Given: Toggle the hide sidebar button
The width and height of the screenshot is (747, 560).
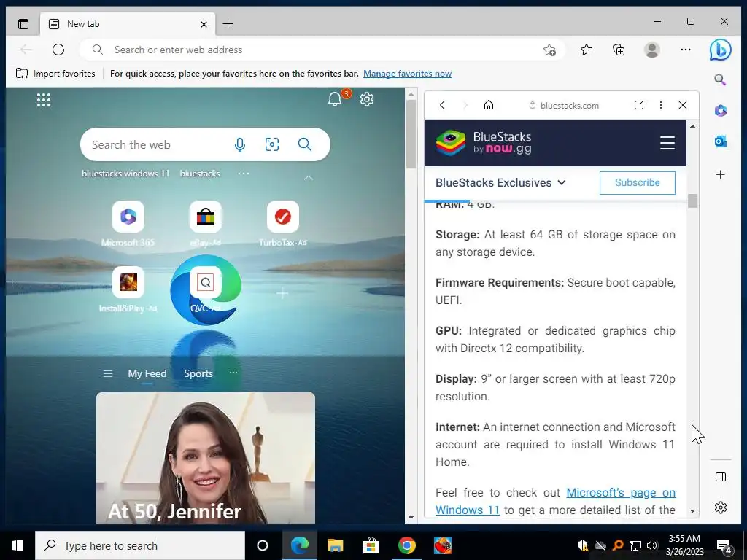Looking at the screenshot, I should [720, 477].
